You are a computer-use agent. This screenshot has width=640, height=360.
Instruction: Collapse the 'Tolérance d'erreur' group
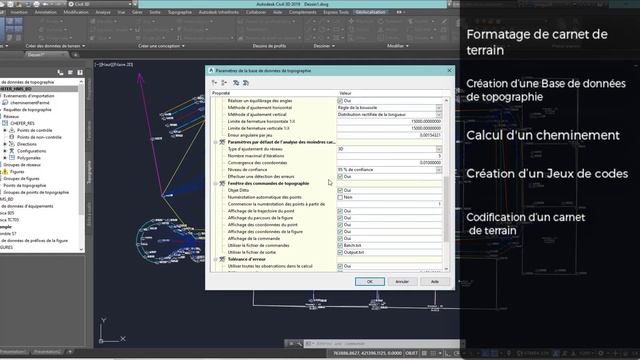click(x=216, y=259)
